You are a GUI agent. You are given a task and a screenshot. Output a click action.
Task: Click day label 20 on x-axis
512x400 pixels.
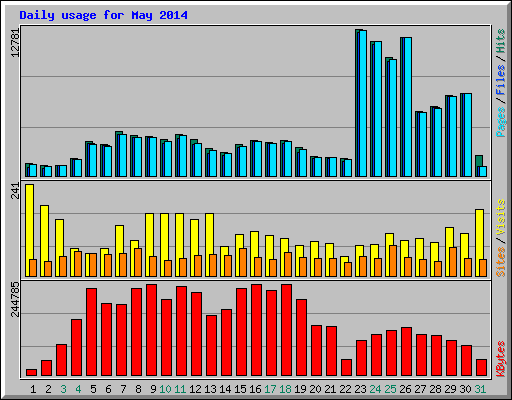coord(315,389)
